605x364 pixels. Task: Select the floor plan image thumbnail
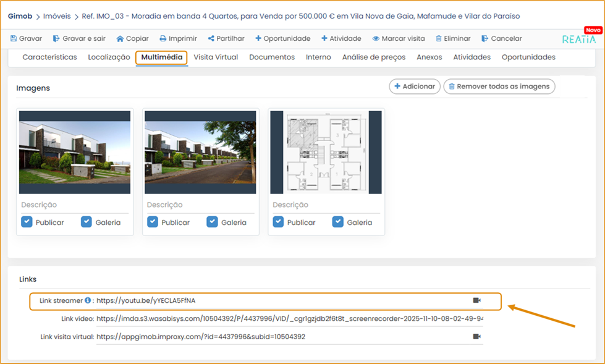click(326, 152)
